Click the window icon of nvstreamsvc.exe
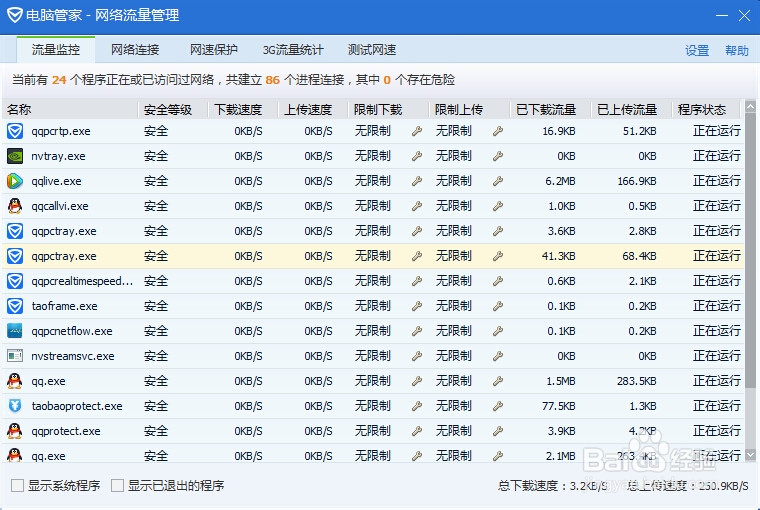Viewport: 760px width, 510px height. click(x=15, y=356)
